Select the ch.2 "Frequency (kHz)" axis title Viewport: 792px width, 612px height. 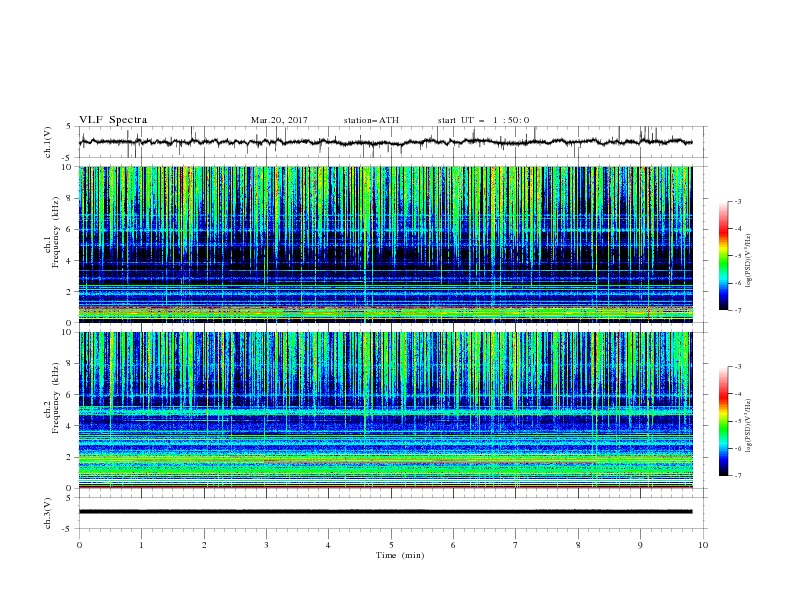coord(56,398)
